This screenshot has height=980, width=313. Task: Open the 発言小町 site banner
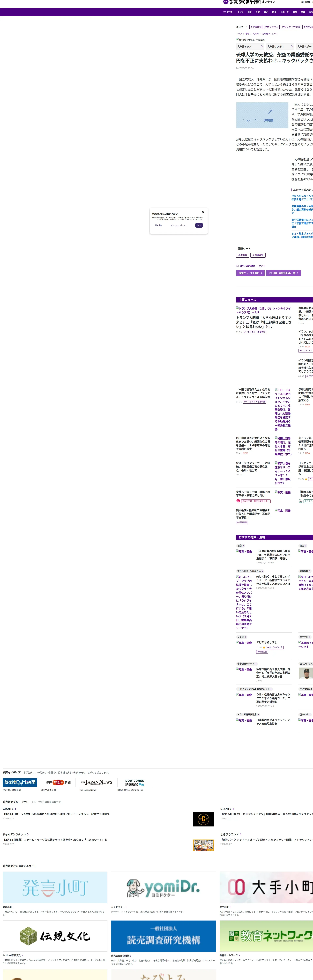pos(55,888)
